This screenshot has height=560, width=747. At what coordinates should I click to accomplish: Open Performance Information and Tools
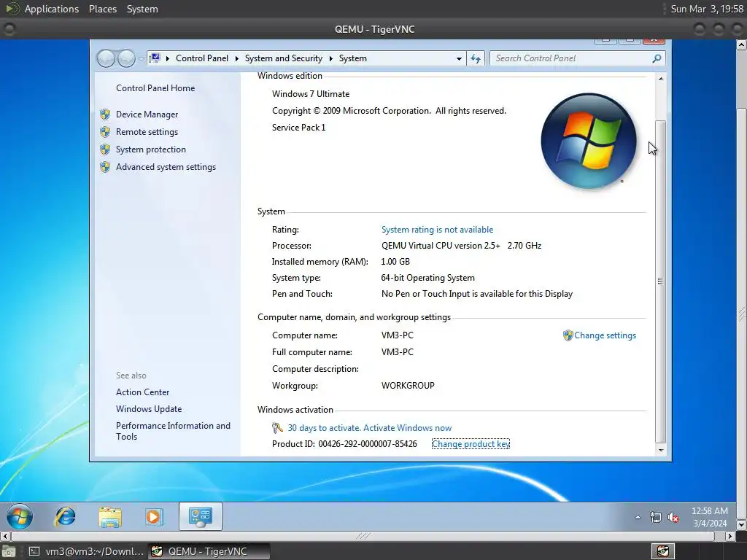173,431
